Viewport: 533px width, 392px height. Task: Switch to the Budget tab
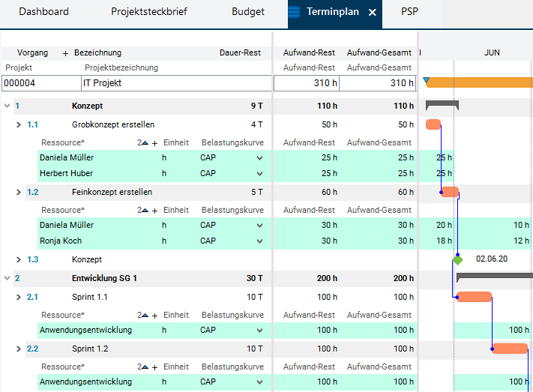click(x=247, y=12)
